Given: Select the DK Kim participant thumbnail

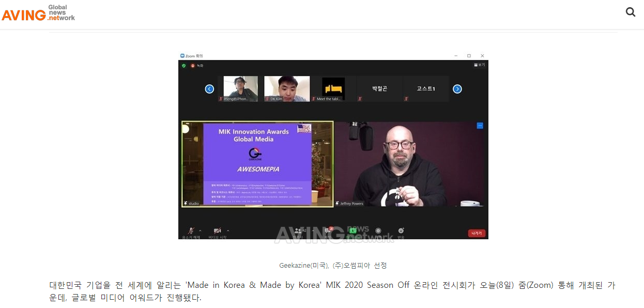Looking at the screenshot, I should pos(287,89).
